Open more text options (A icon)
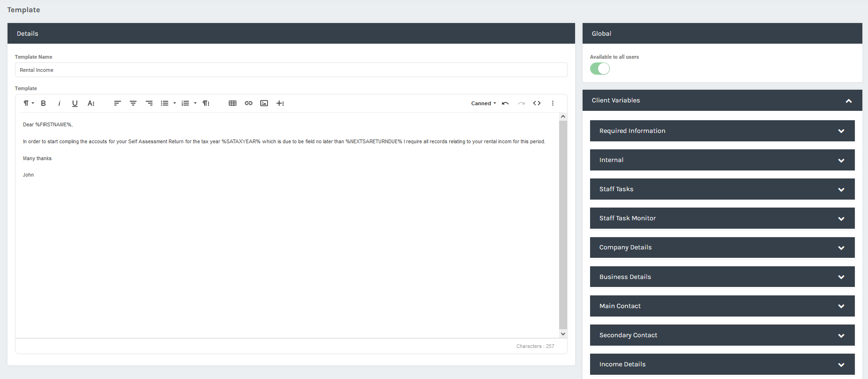The image size is (868, 379). coord(91,103)
